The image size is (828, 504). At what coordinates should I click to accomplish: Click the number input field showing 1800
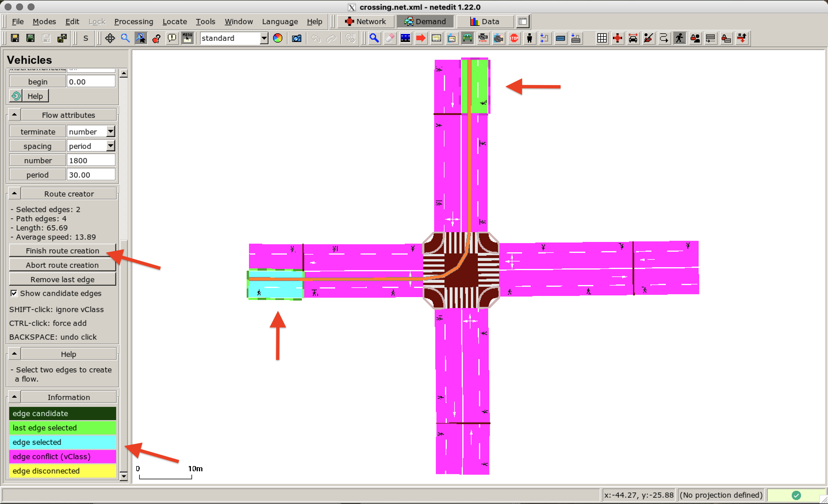[x=91, y=160]
